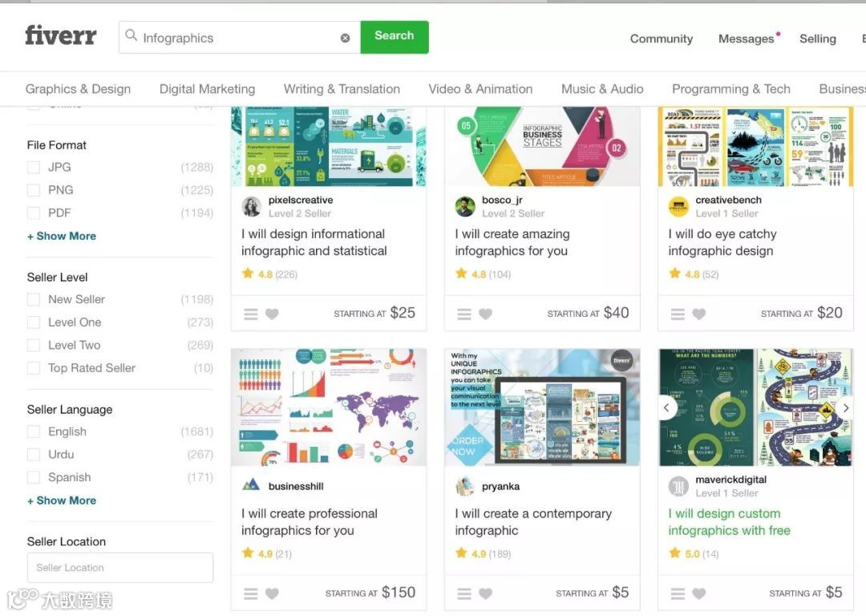Click pryanka seller avatar
This screenshot has width=866, height=616.
(465, 485)
